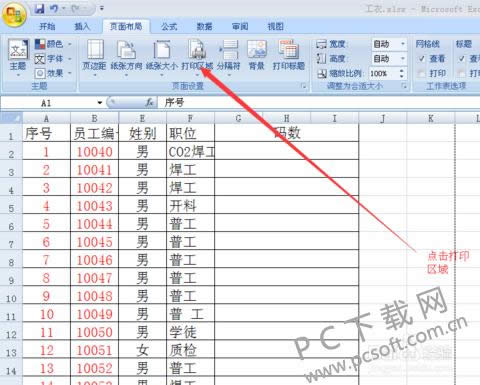Screen dimensions: 480x385
Task: Adjust the 缩放比例 spinner arrows
Action: [402, 73]
